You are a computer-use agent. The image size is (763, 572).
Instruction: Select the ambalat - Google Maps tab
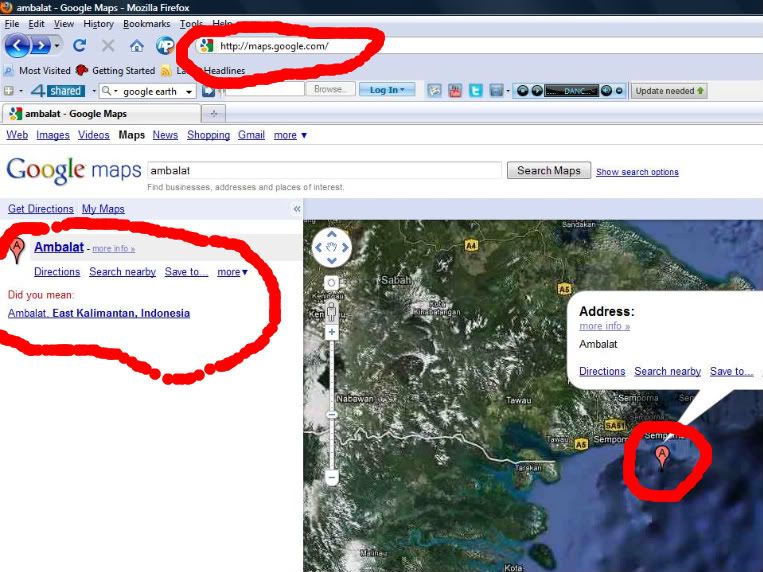[x=101, y=113]
